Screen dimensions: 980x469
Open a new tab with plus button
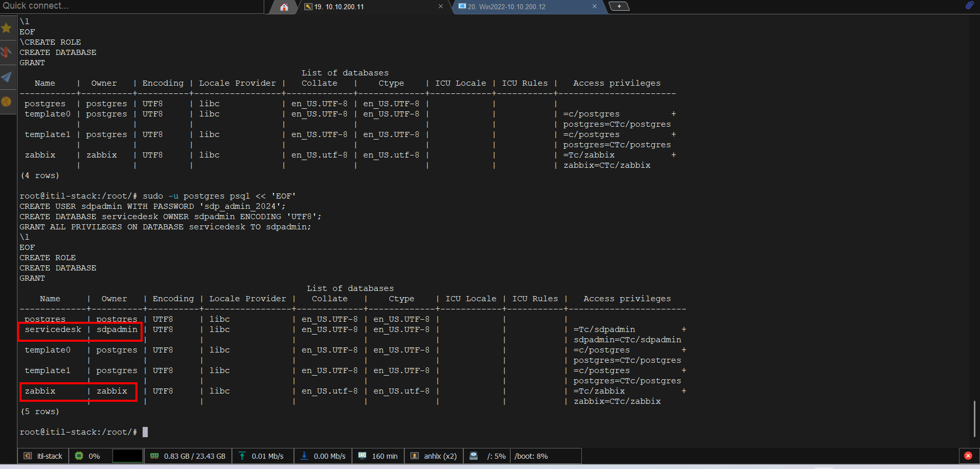tap(619, 7)
